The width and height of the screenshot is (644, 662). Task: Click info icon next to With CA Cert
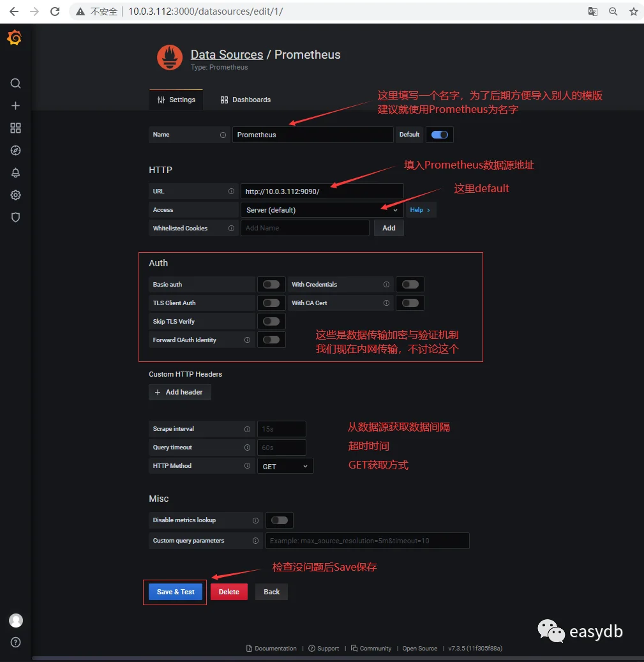(x=386, y=303)
